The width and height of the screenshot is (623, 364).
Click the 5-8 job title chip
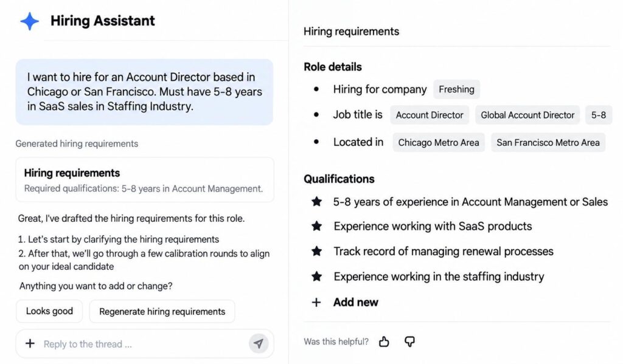(599, 115)
